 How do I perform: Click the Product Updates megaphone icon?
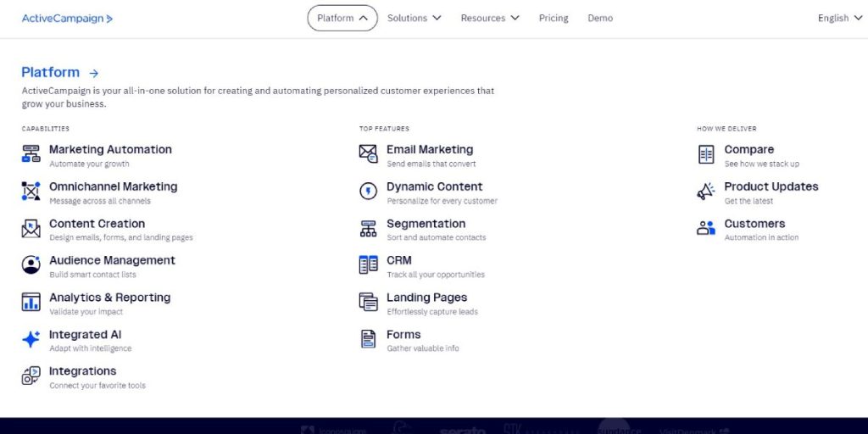[x=706, y=191]
